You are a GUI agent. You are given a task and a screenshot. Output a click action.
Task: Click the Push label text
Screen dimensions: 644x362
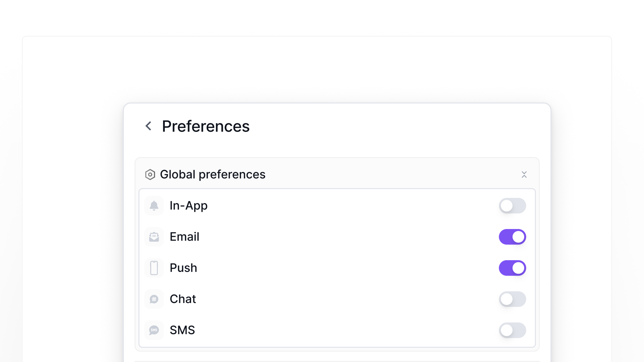pyautogui.click(x=183, y=268)
